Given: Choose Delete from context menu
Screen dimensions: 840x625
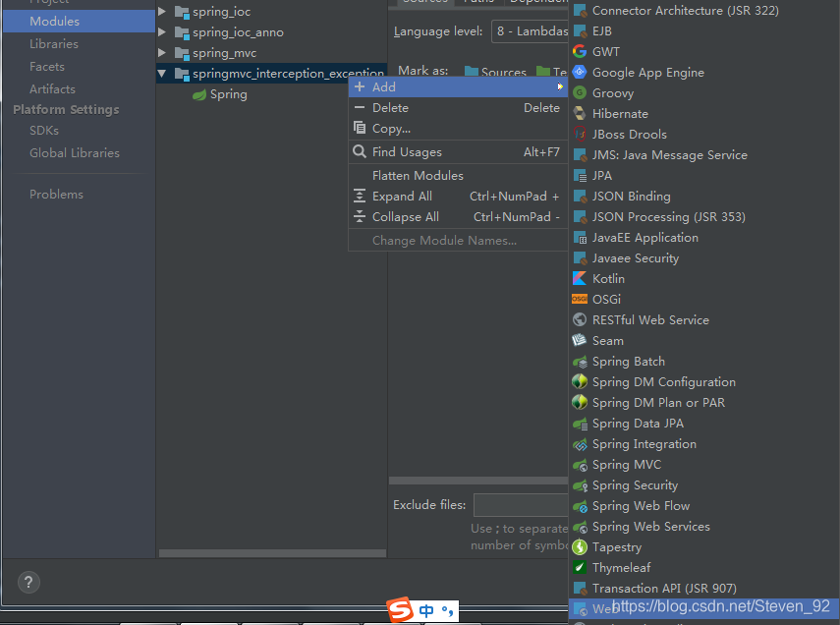Looking at the screenshot, I should pos(458,108).
